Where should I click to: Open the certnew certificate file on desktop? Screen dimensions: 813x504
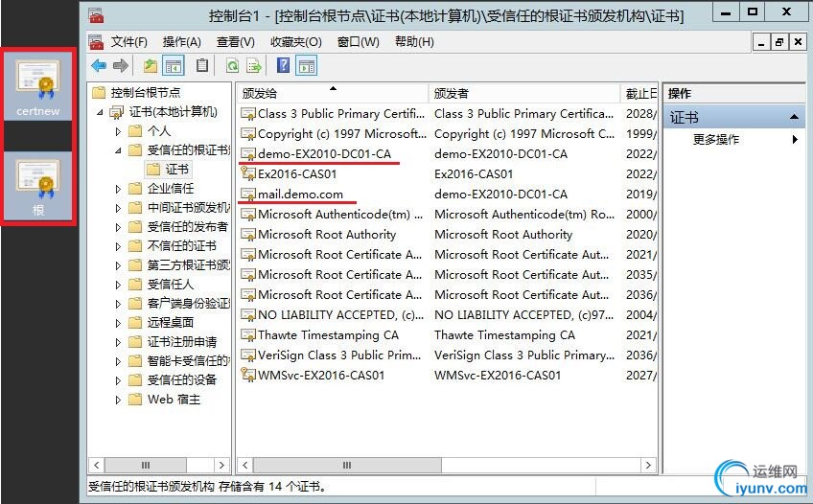[37, 88]
